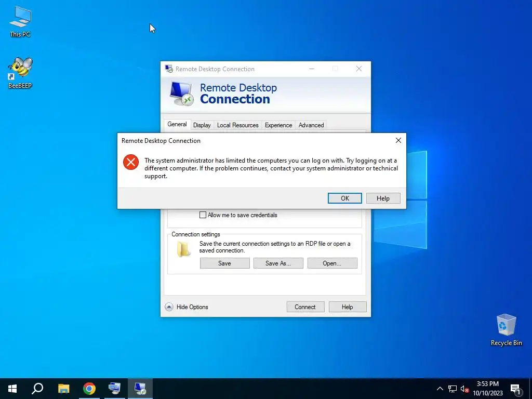Open network status tray icon
This screenshot has height=399, width=532.
pyautogui.click(x=453, y=389)
